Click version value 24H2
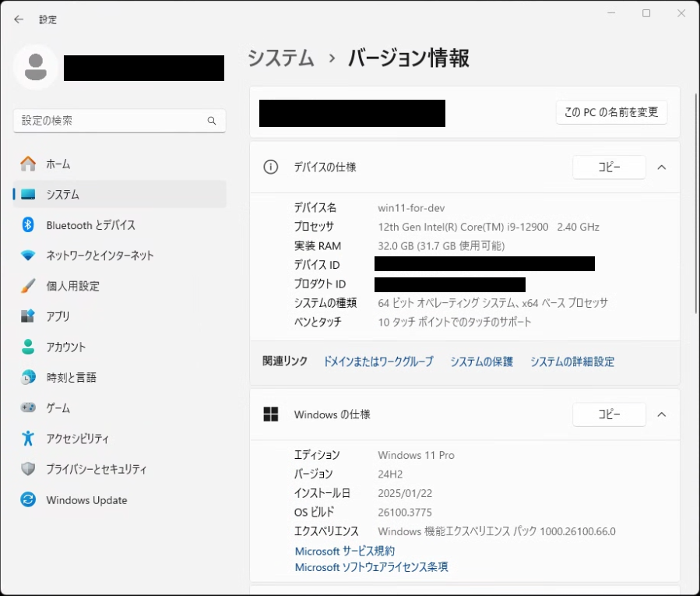The height and width of the screenshot is (596, 700). 390,474
